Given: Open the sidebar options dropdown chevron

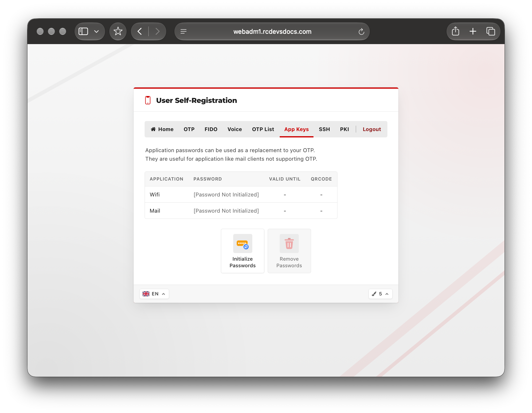Looking at the screenshot, I should [96, 31].
